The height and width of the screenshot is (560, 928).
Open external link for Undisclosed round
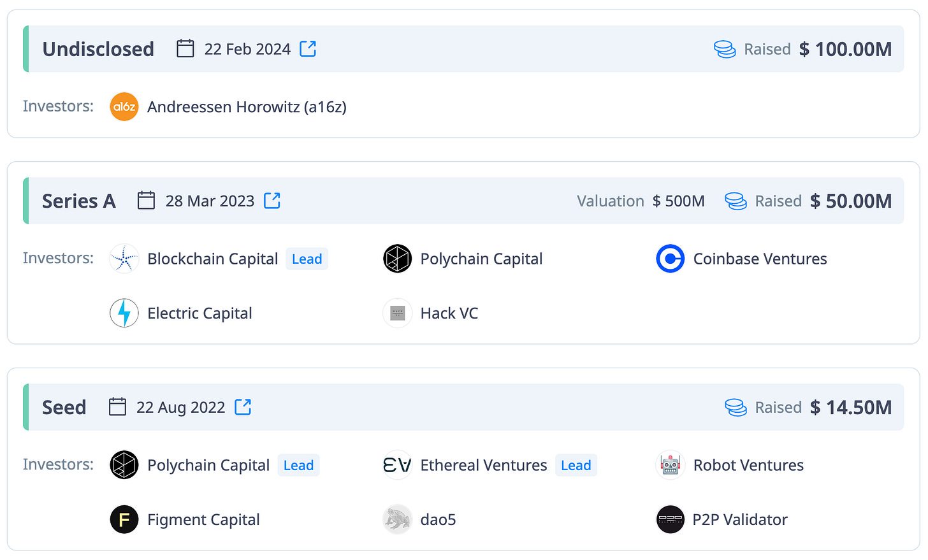tap(308, 48)
